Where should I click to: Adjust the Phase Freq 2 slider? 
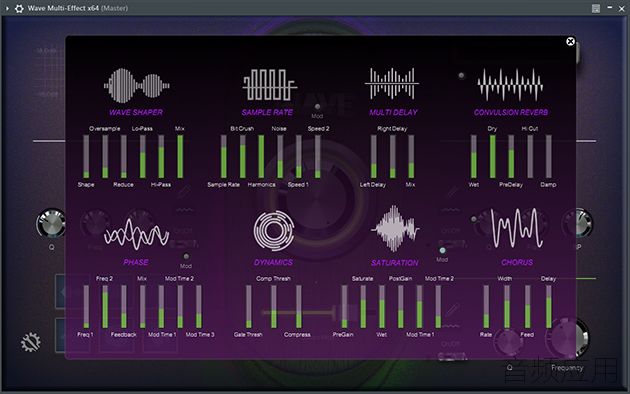click(x=105, y=306)
